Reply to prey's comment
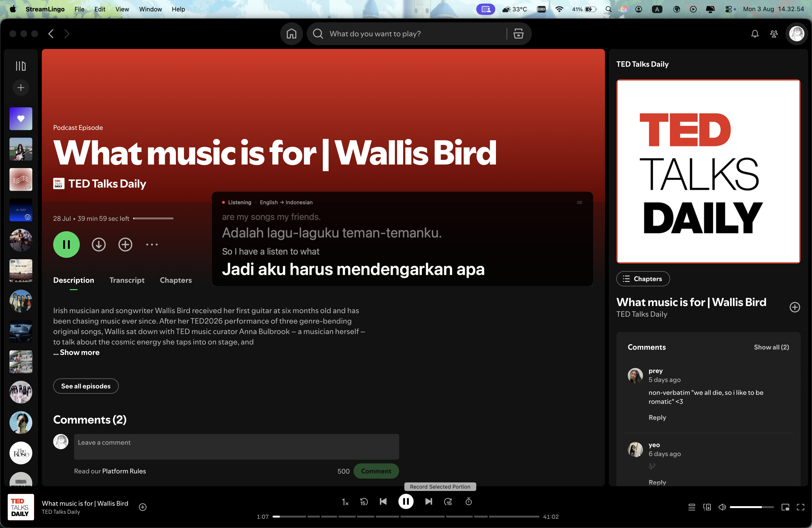The image size is (812, 528). point(657,418)
